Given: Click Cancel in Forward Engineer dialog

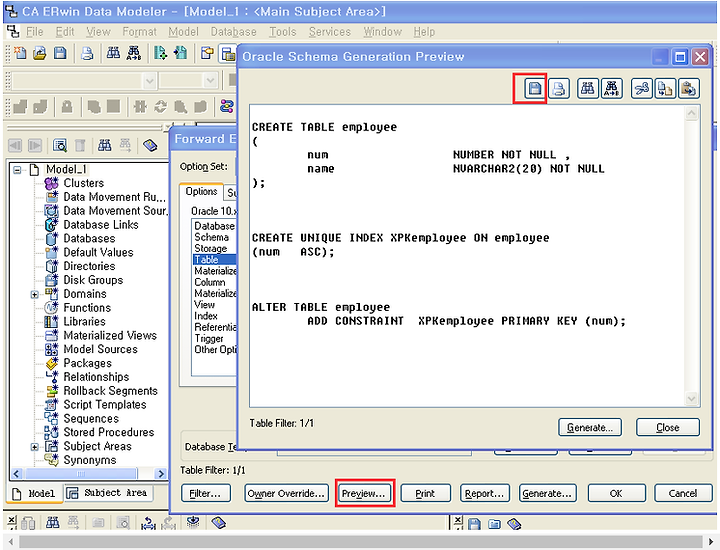Looking at the screenshot, I should pyautogui.click(x=682, y=494).
